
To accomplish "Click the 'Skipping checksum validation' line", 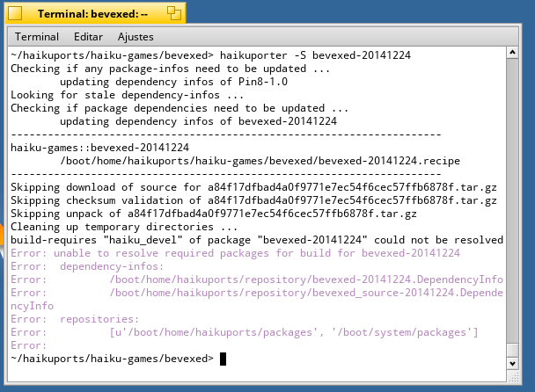I will point(253,200).
